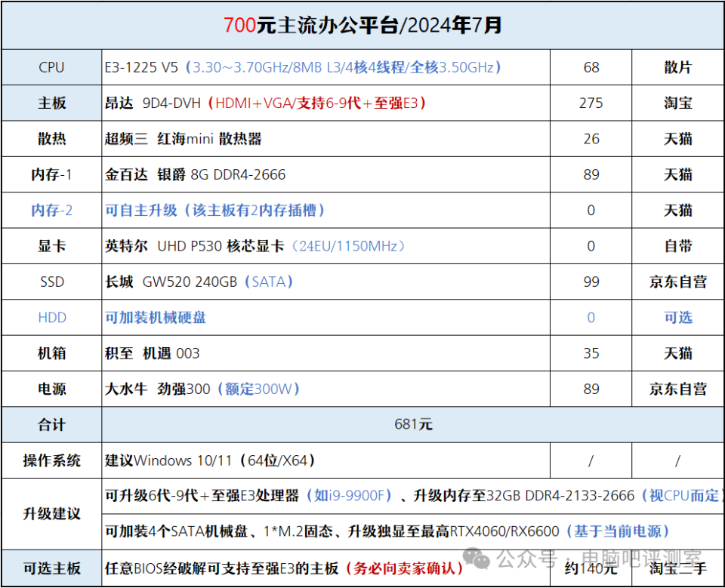Screen dimensions: 725x588
Task: Select the "CPU" row label
Action: click(x=51, y=67)
